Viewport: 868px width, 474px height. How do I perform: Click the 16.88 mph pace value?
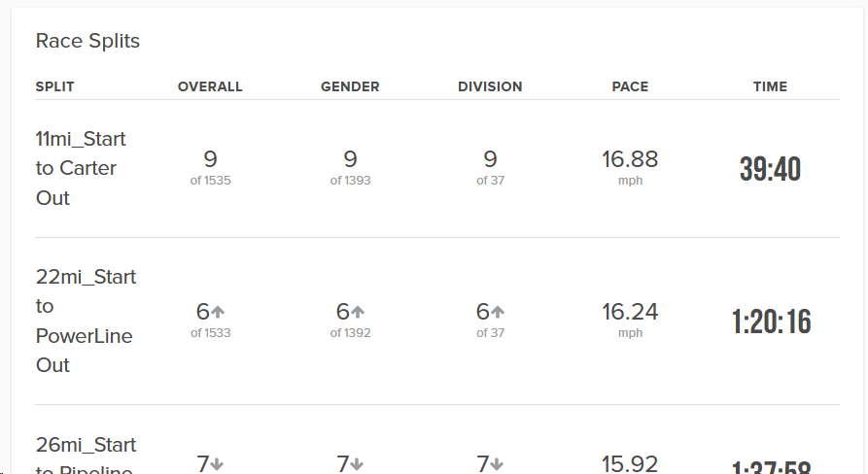(630, 167)
